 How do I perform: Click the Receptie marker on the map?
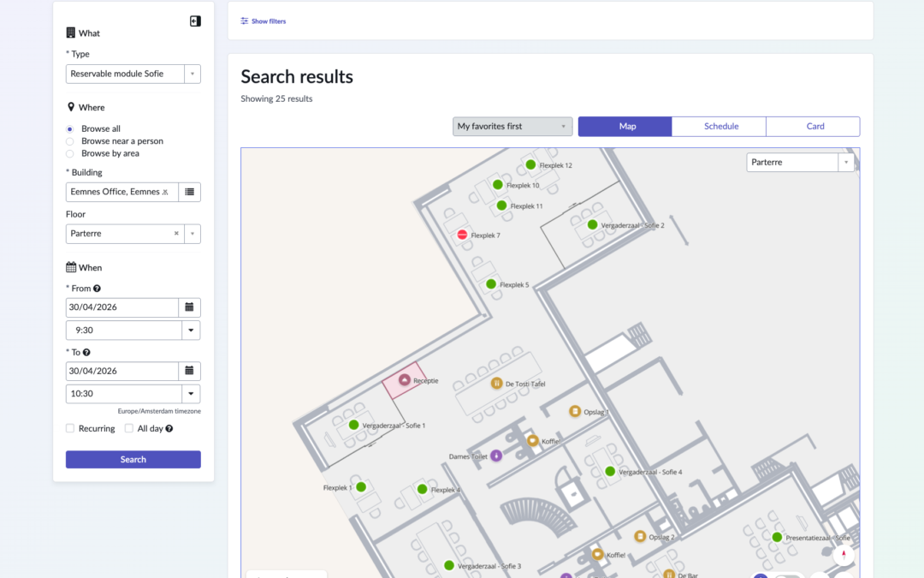tap(404, 380)
